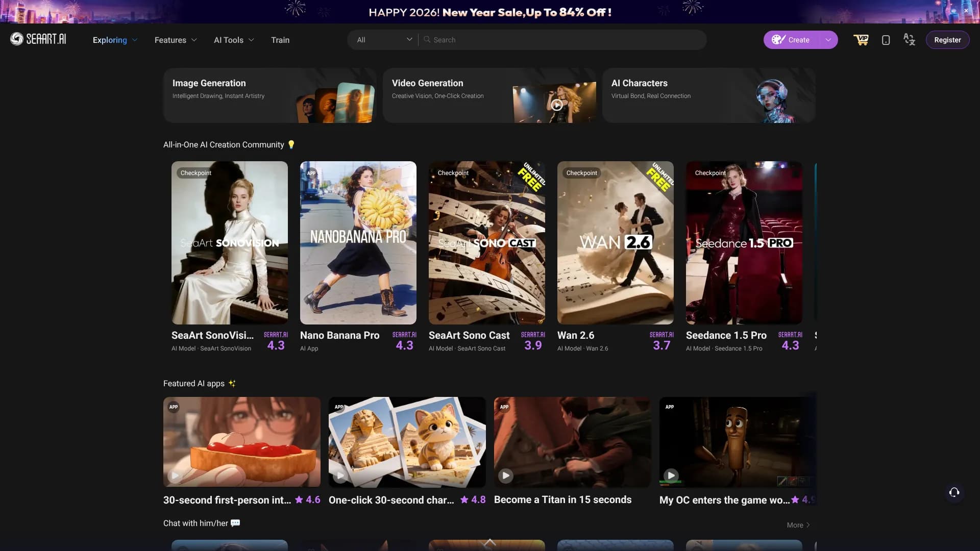980x551 pixels.
Task: Open the toast with jam app thumbnail
Action: click(242, 442)
